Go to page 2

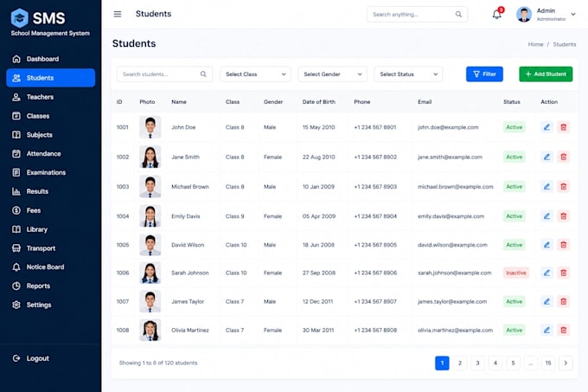pyautogui.click(x=460, y=363)
